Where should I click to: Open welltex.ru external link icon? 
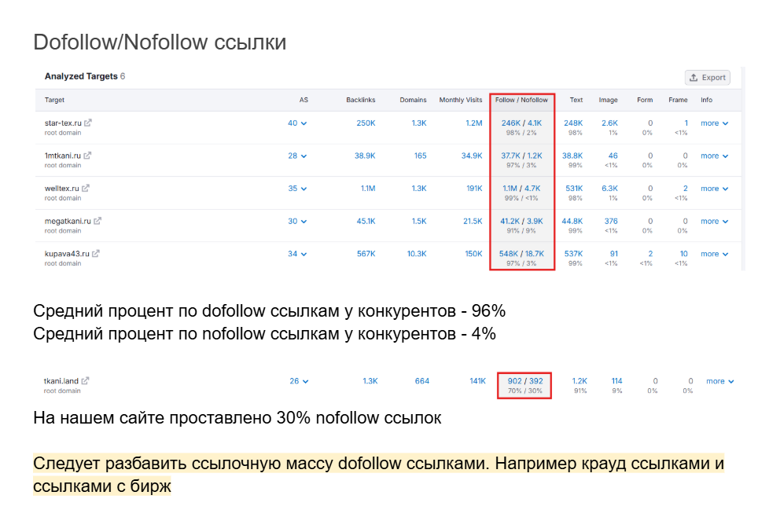point(85,189)
